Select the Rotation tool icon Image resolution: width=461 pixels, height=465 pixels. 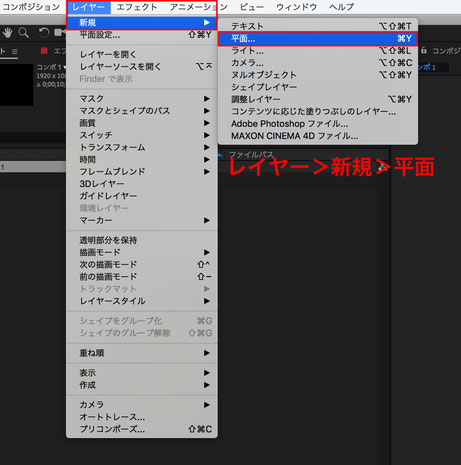coord(43,33)
